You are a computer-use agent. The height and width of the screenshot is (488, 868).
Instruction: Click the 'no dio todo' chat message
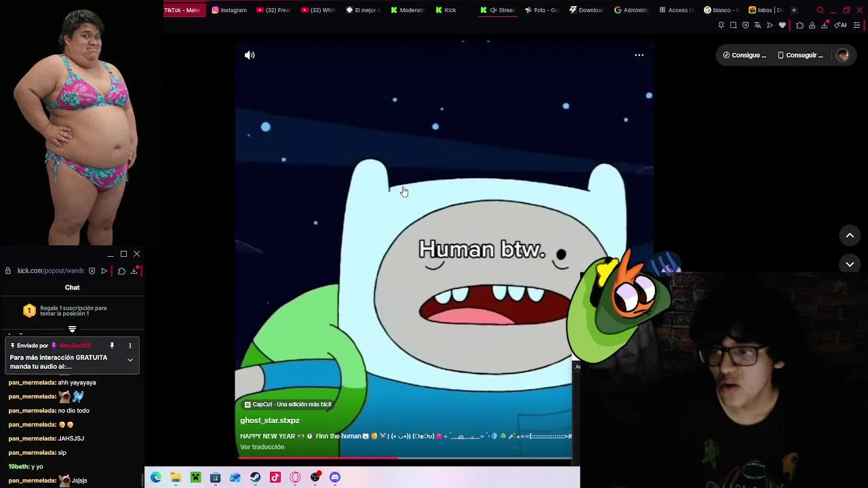[x=74, y=411]
